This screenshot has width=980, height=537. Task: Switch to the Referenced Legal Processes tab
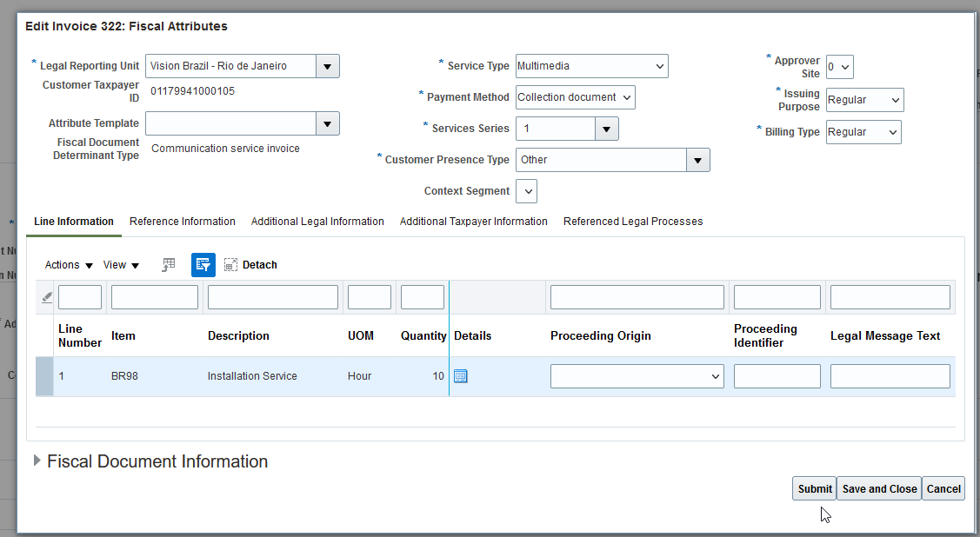click(x=633, y=222)
